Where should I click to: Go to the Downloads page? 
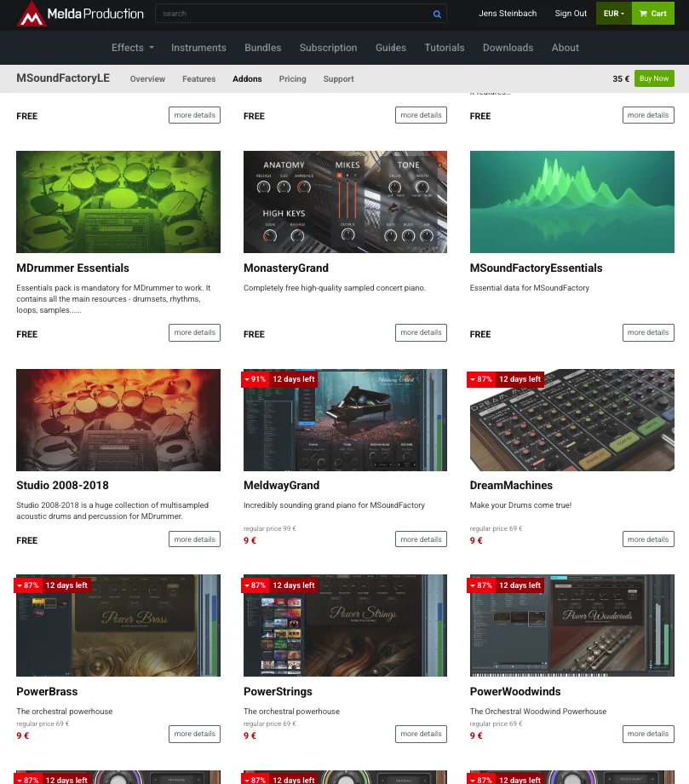pyautogui.click(x=508, y=48)
